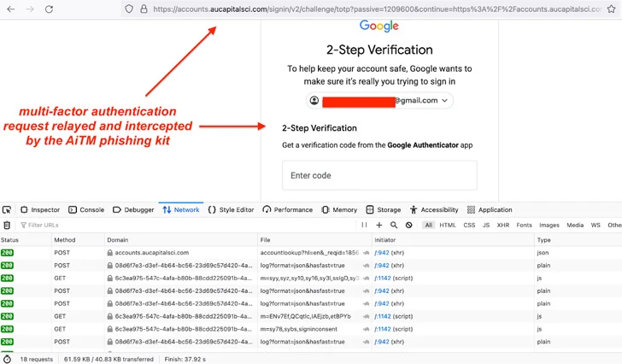Screen dimensions: 622x364
Task: Switch to the Console tab
Action: [86, 209]
